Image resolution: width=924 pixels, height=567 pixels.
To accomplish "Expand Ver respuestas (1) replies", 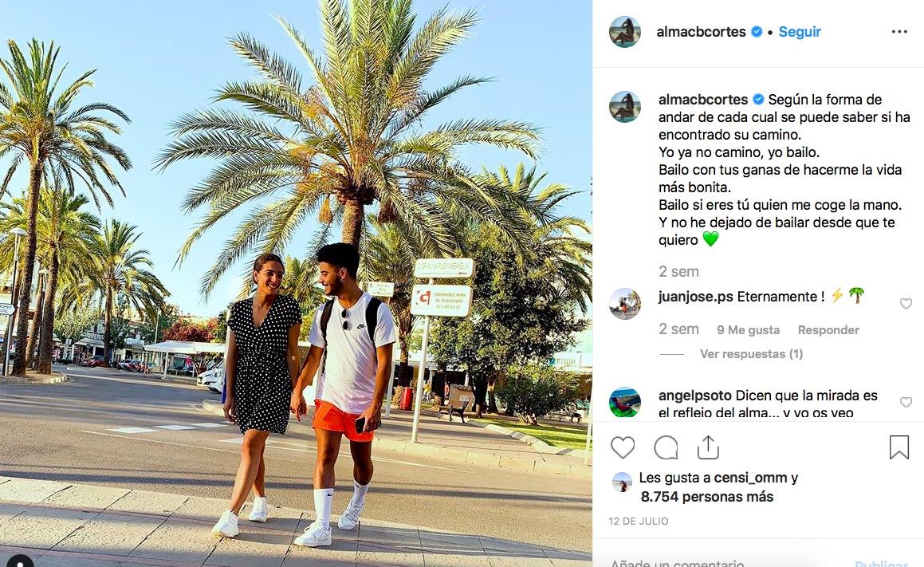I will [x=751, y=353].
